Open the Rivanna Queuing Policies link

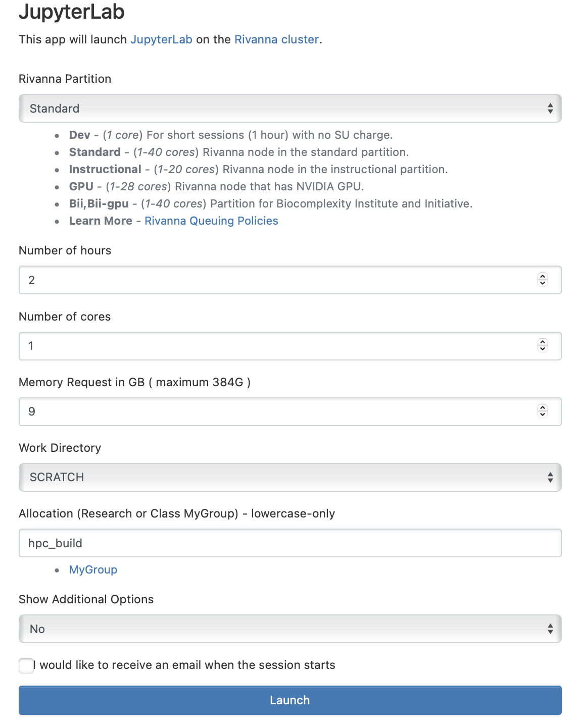(211, 221)
